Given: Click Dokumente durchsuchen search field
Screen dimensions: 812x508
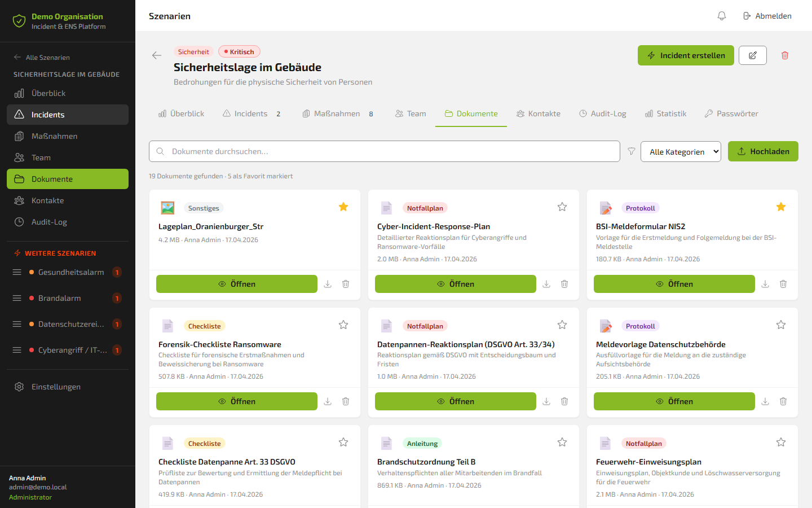Looking at the screenshot, I should click(385, 151).
